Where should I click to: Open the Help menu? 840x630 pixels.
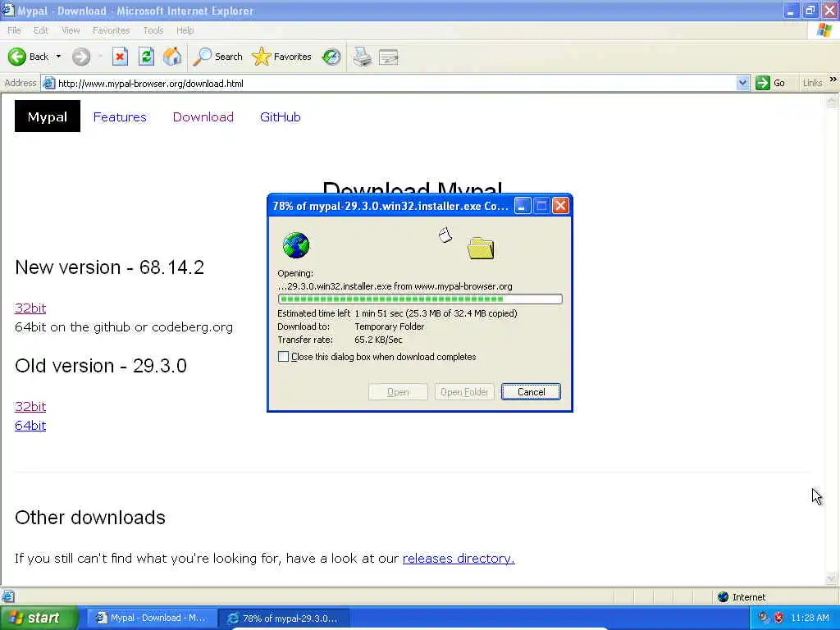[185, 30]
